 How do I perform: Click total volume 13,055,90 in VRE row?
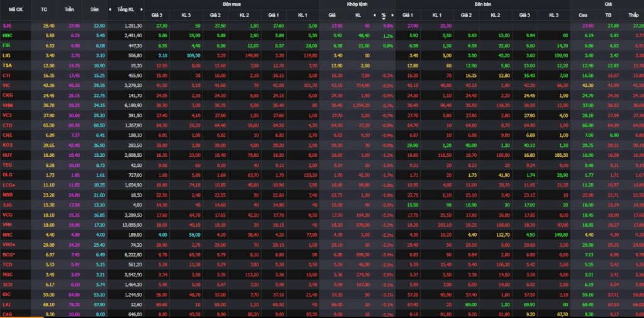(132, 225)
